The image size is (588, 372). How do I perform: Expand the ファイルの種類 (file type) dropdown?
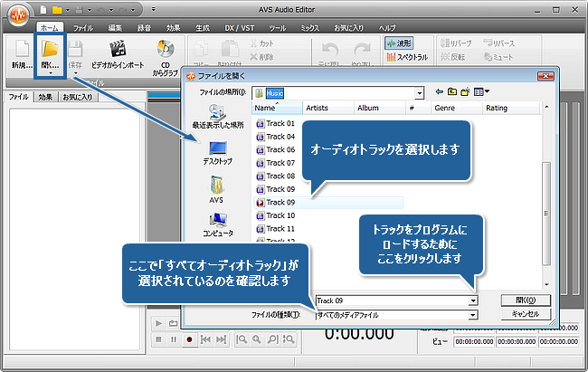pos(473,314)
